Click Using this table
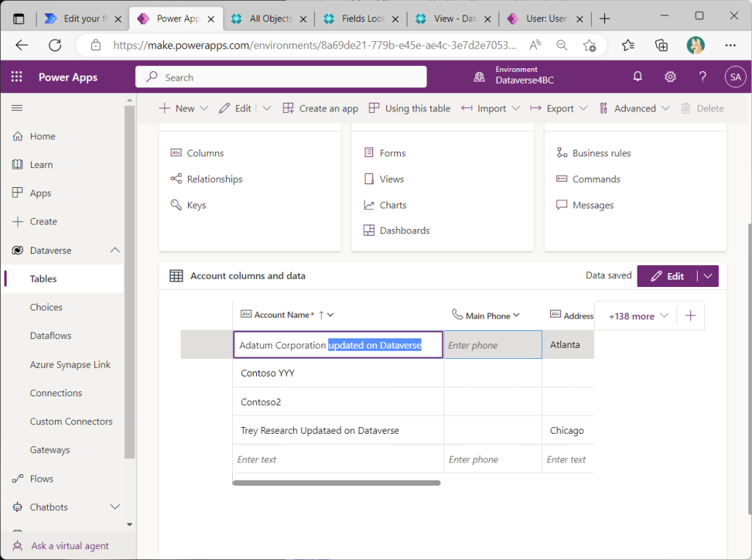The image size is (752, 560). coord(410,109)
